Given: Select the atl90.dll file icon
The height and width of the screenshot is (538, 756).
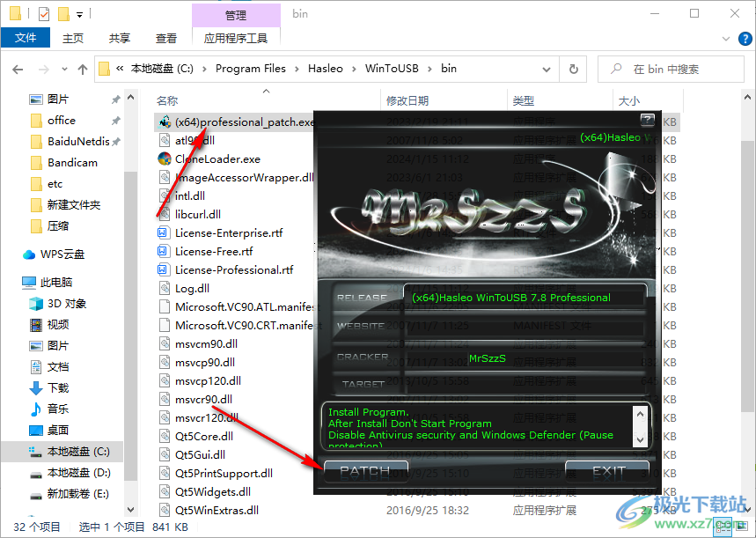Looking at the screenshot, I should click(x=165, y=140).
